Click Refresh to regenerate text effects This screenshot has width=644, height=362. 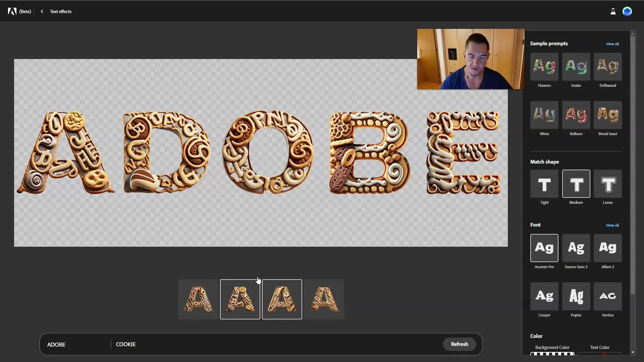(459, 344)
